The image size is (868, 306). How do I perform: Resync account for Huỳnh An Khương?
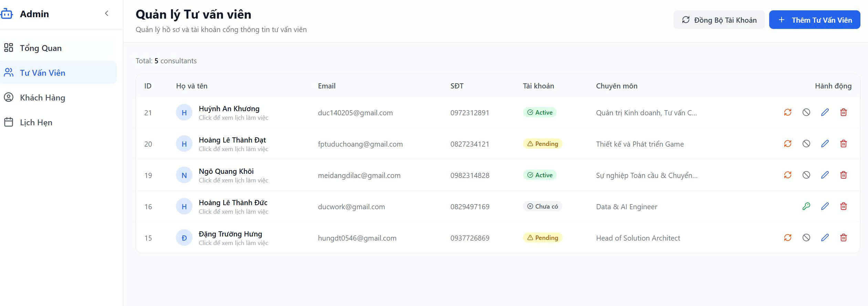(x=787, y=113)
